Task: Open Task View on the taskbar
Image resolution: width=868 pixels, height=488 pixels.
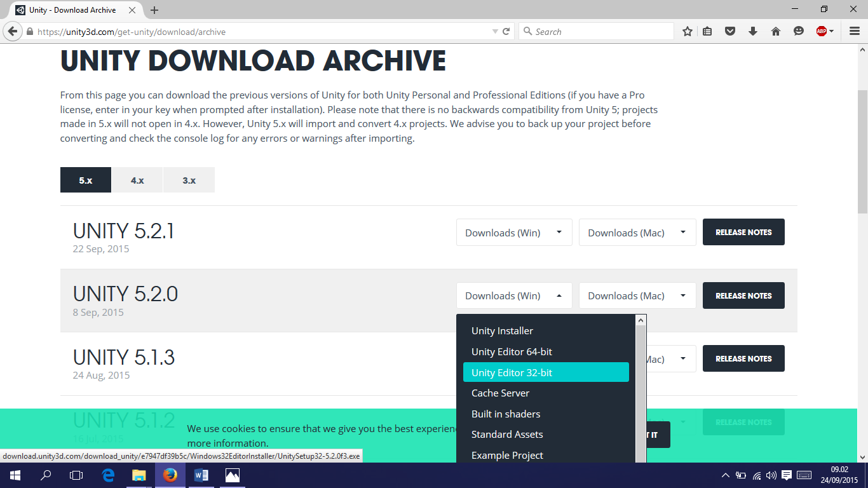Action: (76, 475)
